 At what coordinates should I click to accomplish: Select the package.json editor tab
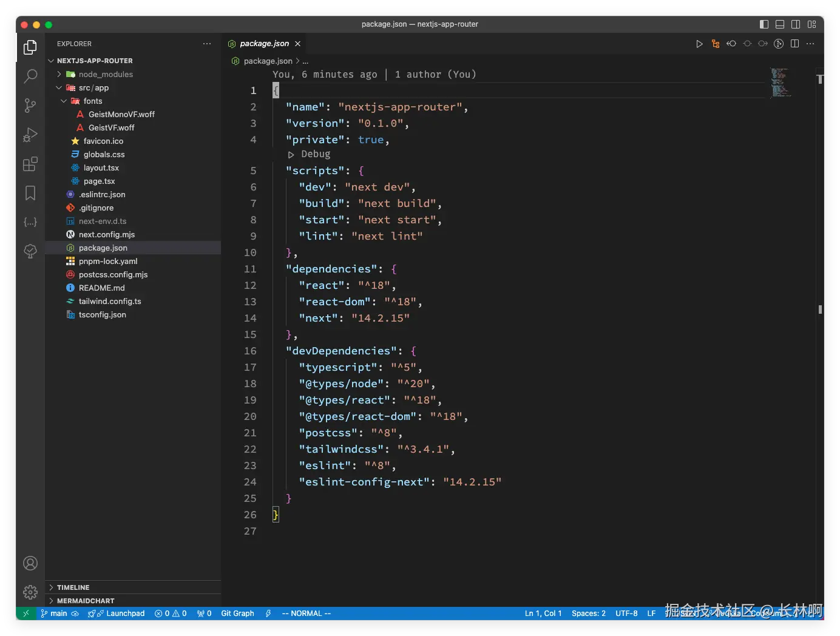pyautogui.click(x=264, y=44)
